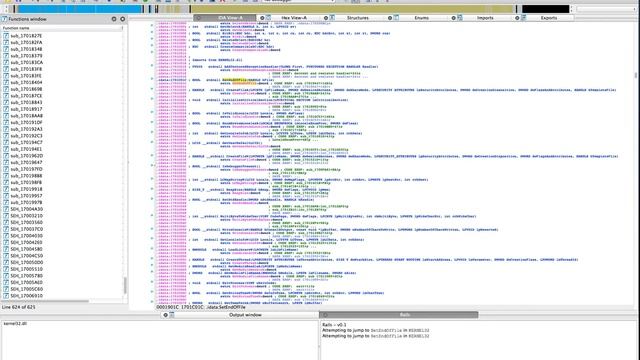This screenshot has width=640, height=360.
Task: Click the Functions window title icon
Action: [4, 19]
